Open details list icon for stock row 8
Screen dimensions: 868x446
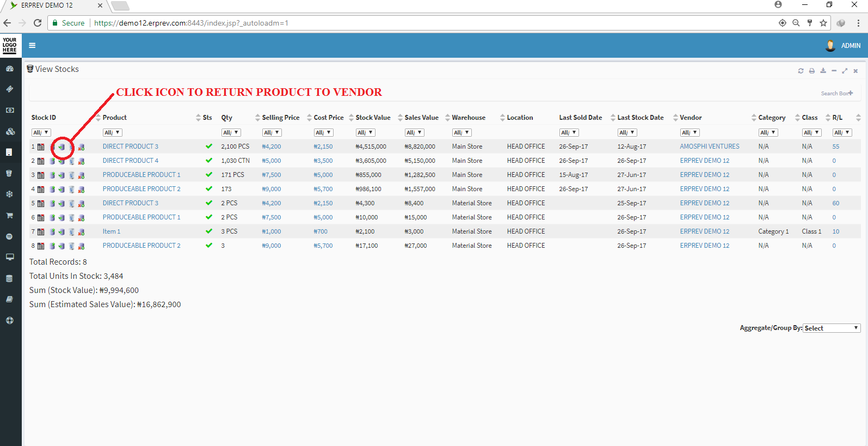coord(41,246)
